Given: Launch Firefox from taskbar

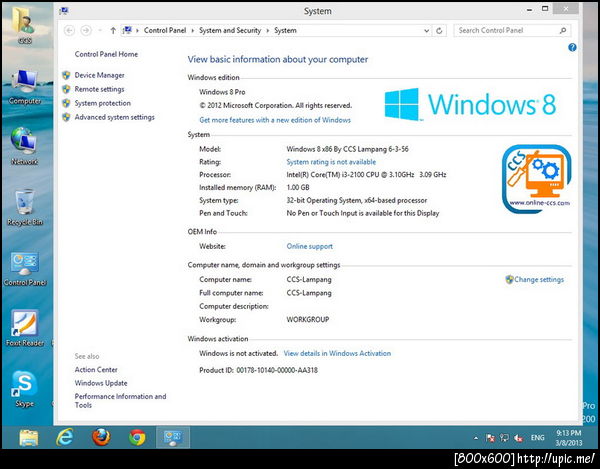Looking at the screenshot, I should click(x=101, y=437).
